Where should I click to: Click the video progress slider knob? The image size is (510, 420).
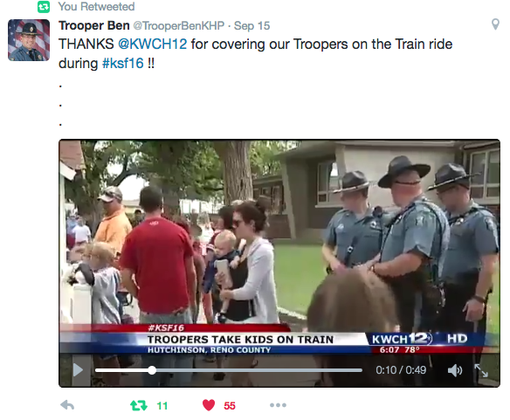152,370
